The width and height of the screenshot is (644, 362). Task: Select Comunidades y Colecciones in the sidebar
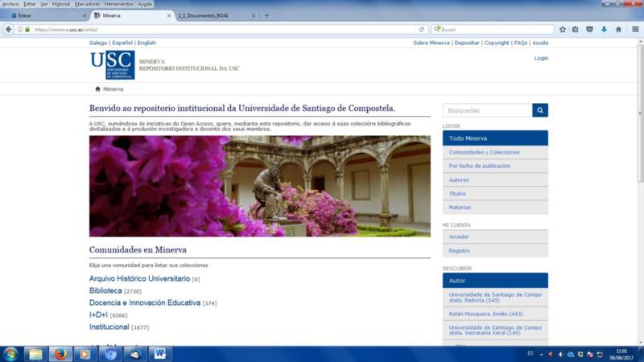(484, 152)
